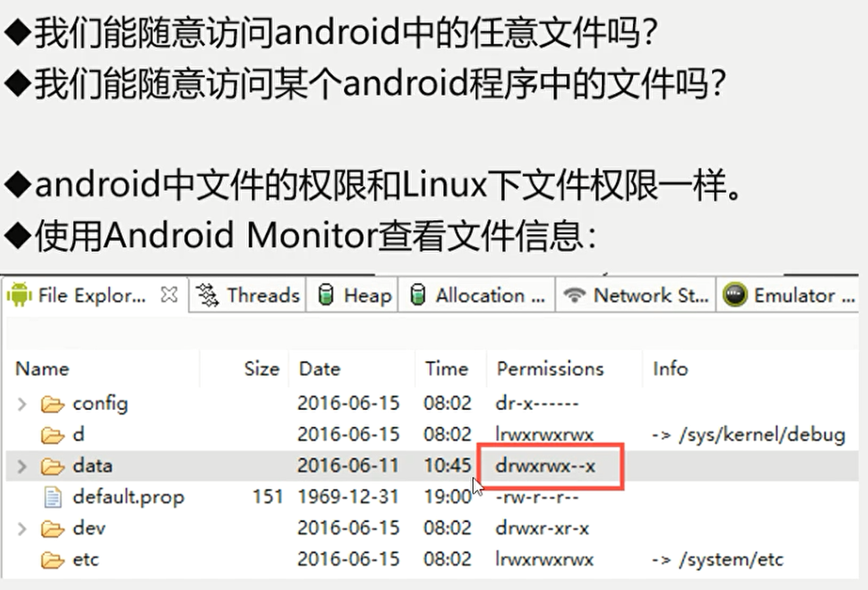Viewport: 868px width, 590px height.
Task: Select the data row name
Action: [x=93, y=466]
